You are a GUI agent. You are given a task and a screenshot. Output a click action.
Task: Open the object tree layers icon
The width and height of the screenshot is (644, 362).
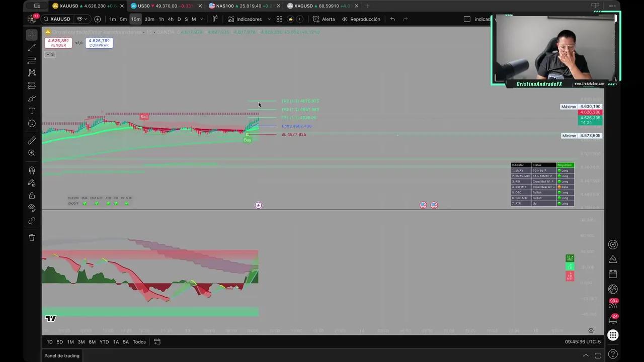[x=613, y=259]
